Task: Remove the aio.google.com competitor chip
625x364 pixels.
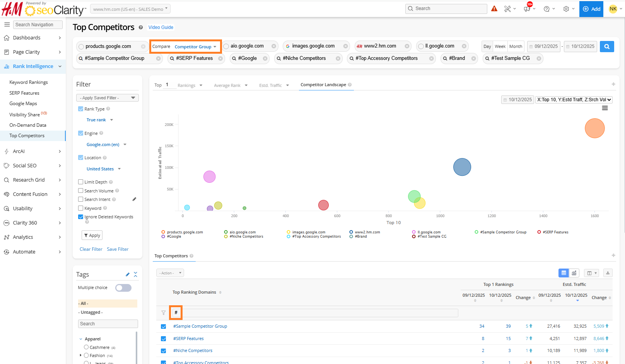Action: [x=274, y=46]
